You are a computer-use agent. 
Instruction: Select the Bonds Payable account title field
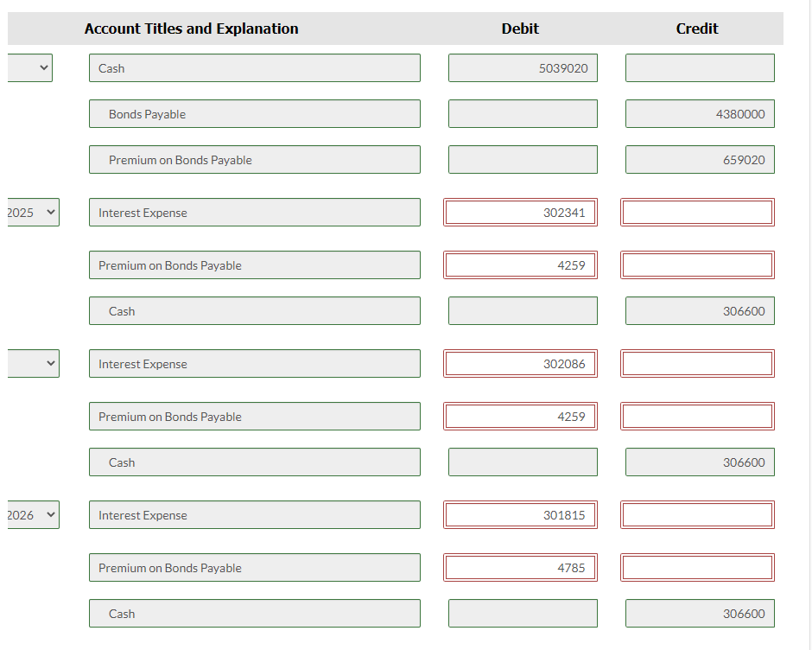(x=254, y=113)
